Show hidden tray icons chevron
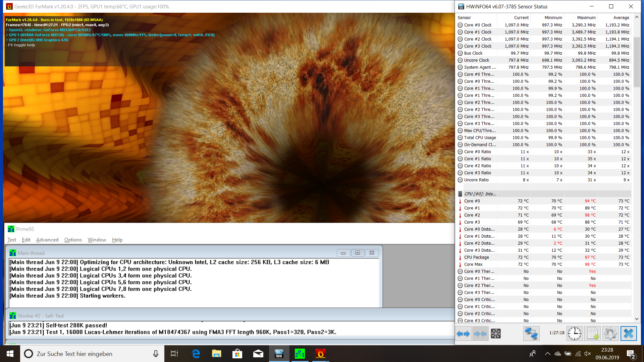The image size is (644, 362). [547, 354]
